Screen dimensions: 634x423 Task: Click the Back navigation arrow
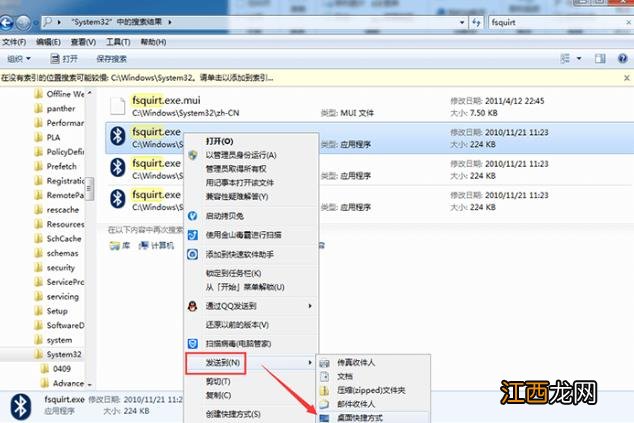click(x=6, y=23)
